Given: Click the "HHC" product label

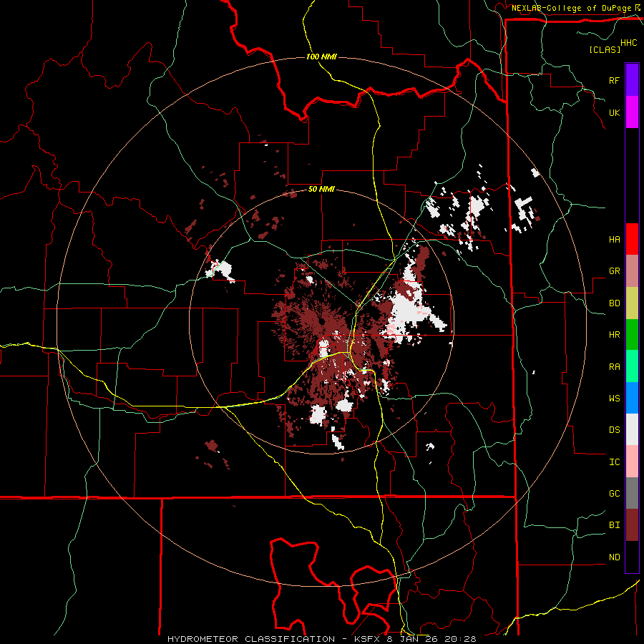Looking at the screenshot, I should click(x=629, y=43).
